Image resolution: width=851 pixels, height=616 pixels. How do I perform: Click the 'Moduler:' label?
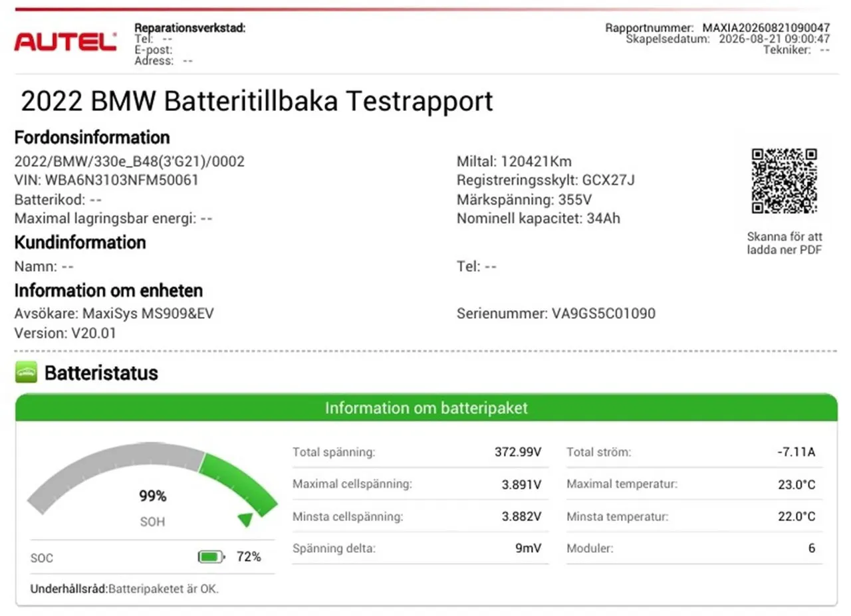pyautogui.click(x=590, y=549)
